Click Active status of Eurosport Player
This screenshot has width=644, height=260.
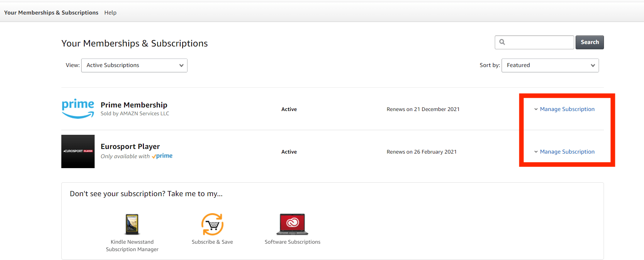(289, 152)
